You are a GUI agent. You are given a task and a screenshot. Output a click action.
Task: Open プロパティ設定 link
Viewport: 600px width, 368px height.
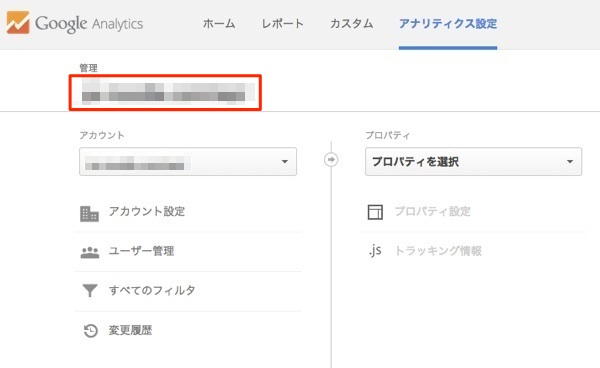point(432,211)
